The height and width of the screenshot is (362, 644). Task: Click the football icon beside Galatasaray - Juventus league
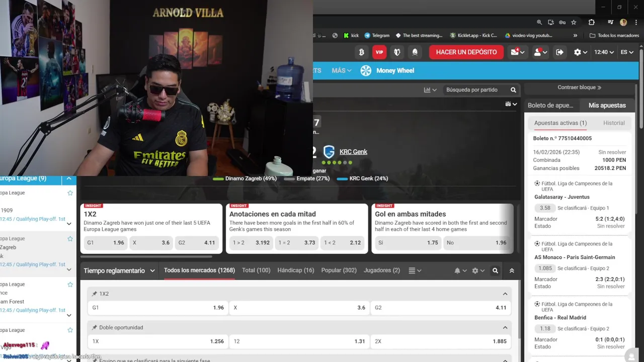537,184
